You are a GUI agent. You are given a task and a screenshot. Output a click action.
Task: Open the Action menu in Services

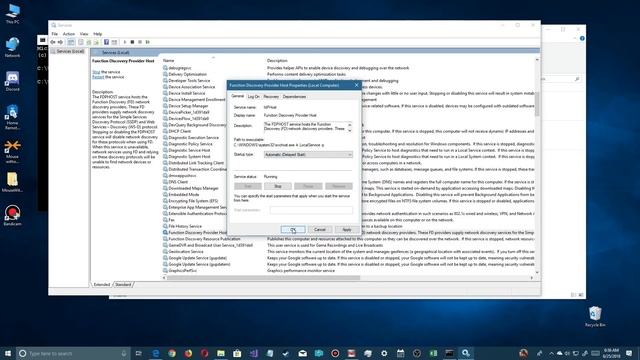click(69, 34)
